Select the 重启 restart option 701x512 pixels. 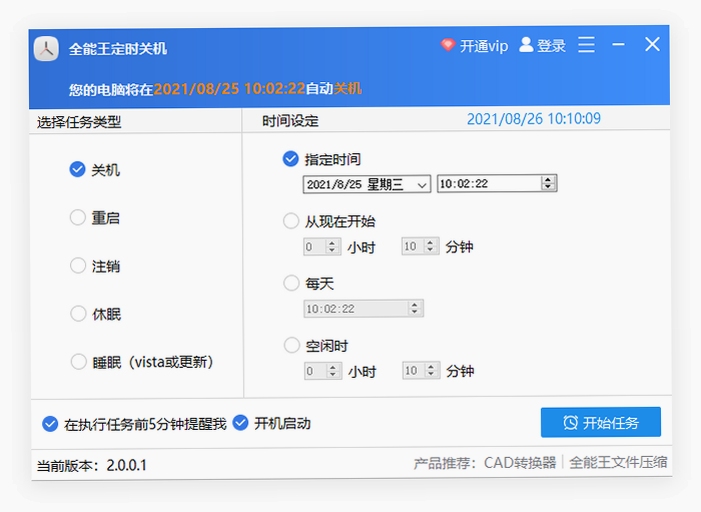pos(78,218)
